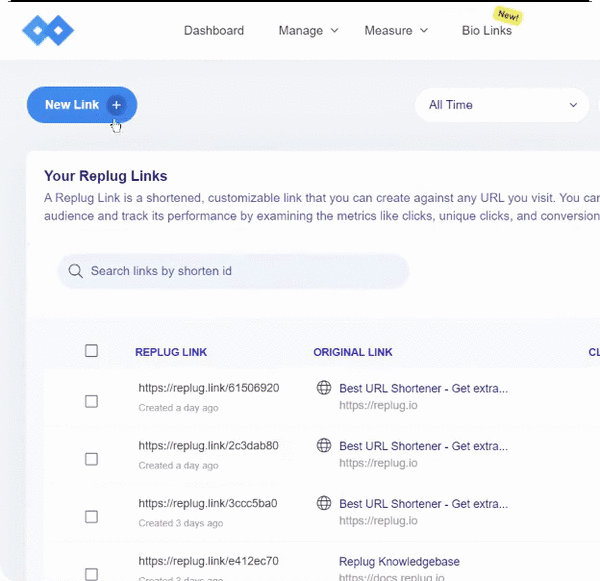
Task: Open the https://replug.link/3ccc5ba0 short link
Action: pyautogui.click(x=208, y=503)
